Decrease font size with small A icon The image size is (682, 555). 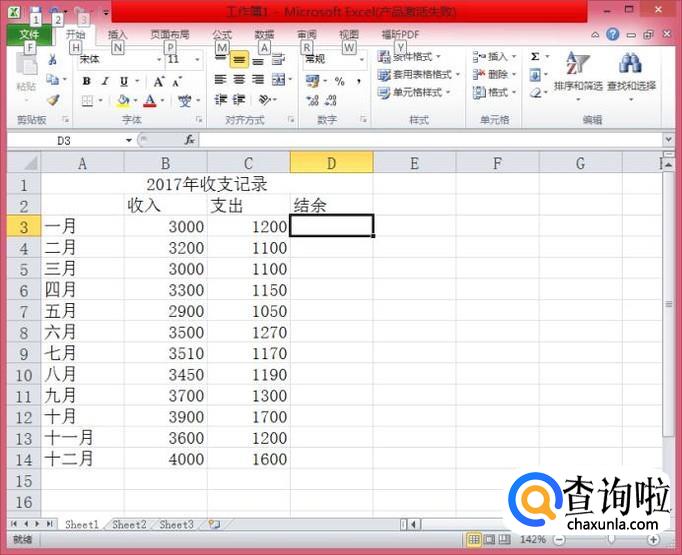(x=177, y=81)
